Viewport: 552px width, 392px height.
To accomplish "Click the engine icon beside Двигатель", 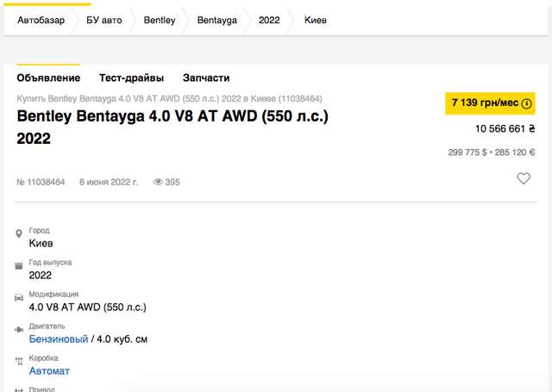I will (19, 329).
